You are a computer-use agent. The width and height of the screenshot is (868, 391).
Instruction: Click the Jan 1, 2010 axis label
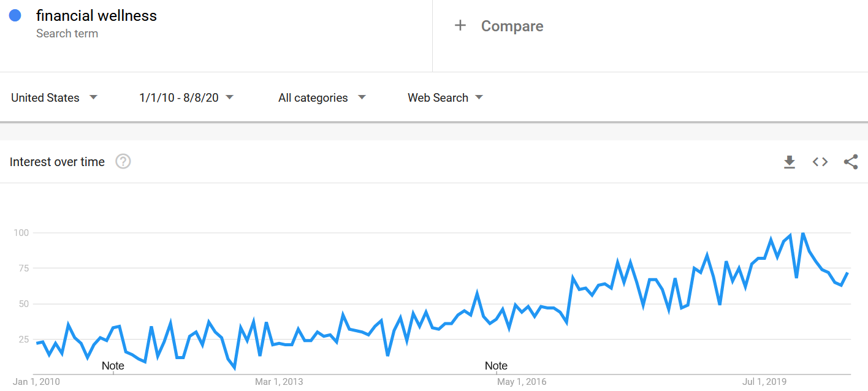[x=36, y=382]
